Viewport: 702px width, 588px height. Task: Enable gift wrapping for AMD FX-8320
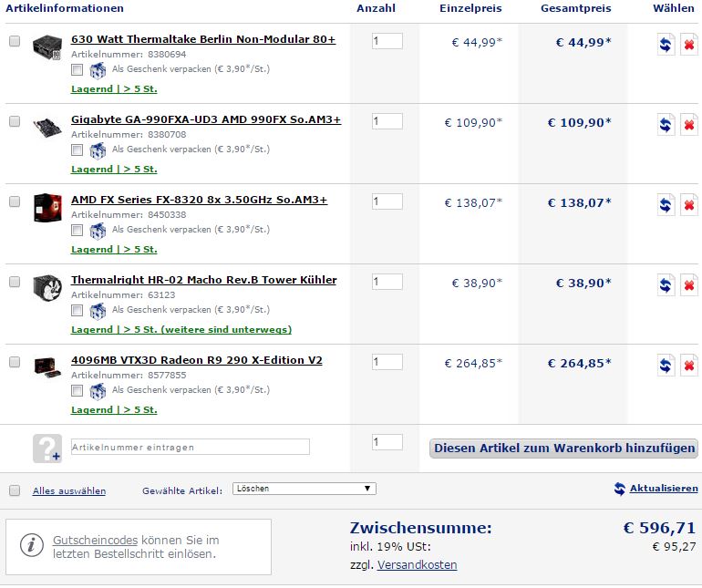click(x=77, y=230)
